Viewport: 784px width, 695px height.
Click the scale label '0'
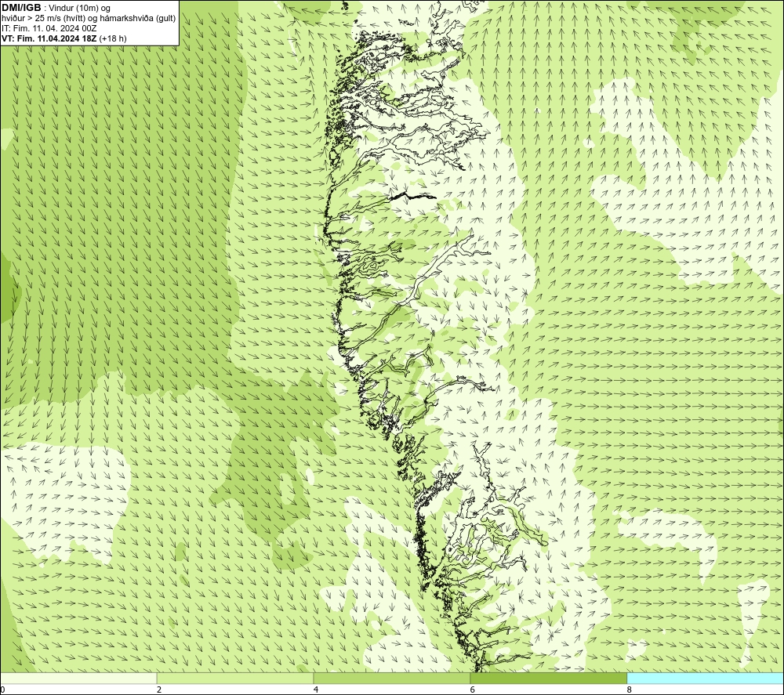pyautogui.click(x=3, y=690)
